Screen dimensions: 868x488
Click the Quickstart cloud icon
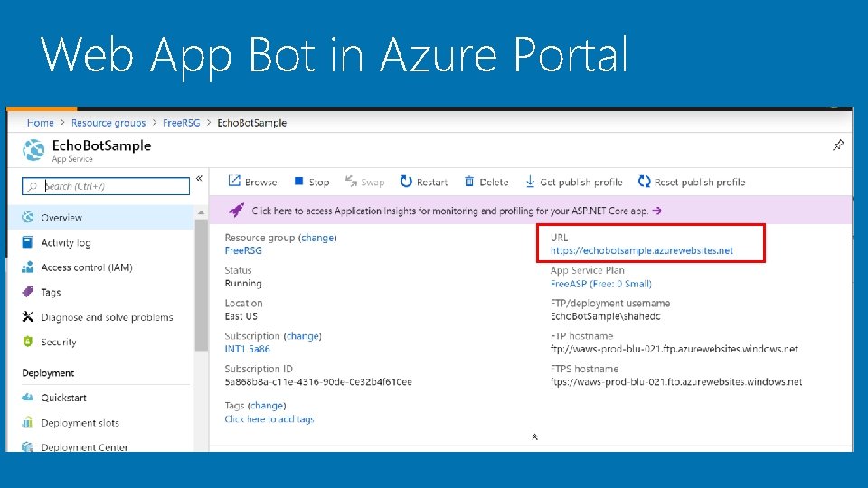(x=28, y=397)
